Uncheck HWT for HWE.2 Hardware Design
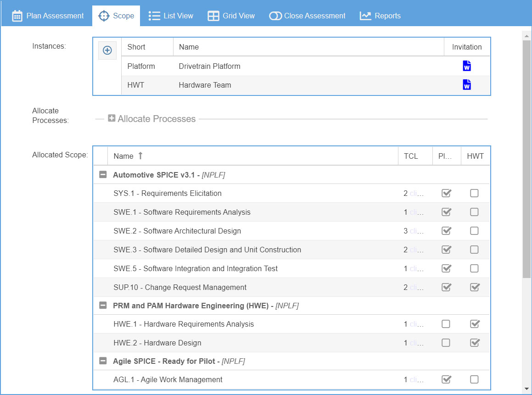This screenshot has width=532, height=395. coord(475,343)
